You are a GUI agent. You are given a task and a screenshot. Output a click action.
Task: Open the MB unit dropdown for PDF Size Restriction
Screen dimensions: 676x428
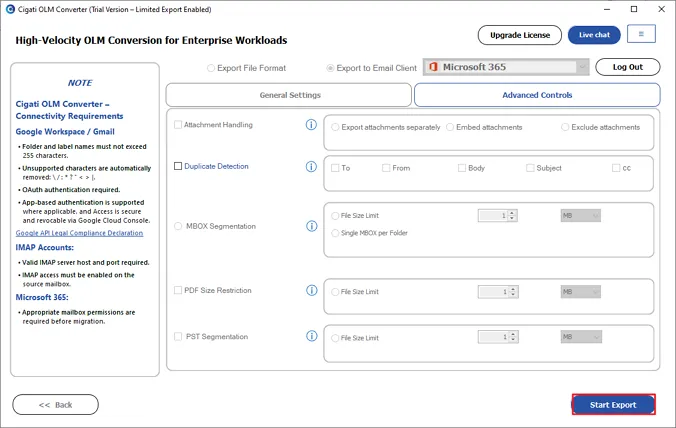tap(581, 292)
